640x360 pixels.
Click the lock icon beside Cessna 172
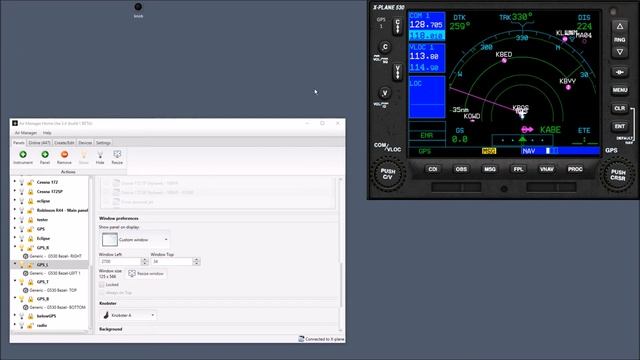[30, 182]
